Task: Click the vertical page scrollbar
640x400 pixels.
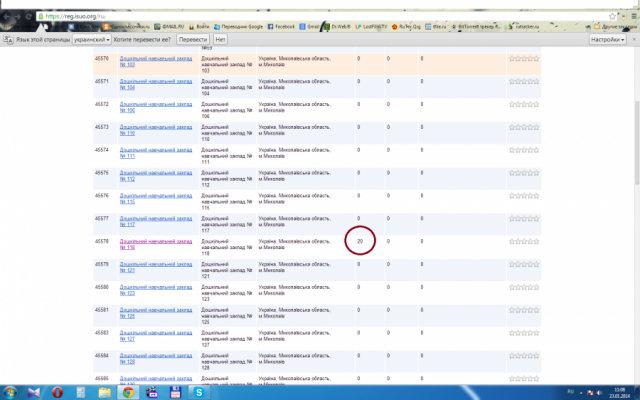Action: pyautogui.click(x=636, y=200)
